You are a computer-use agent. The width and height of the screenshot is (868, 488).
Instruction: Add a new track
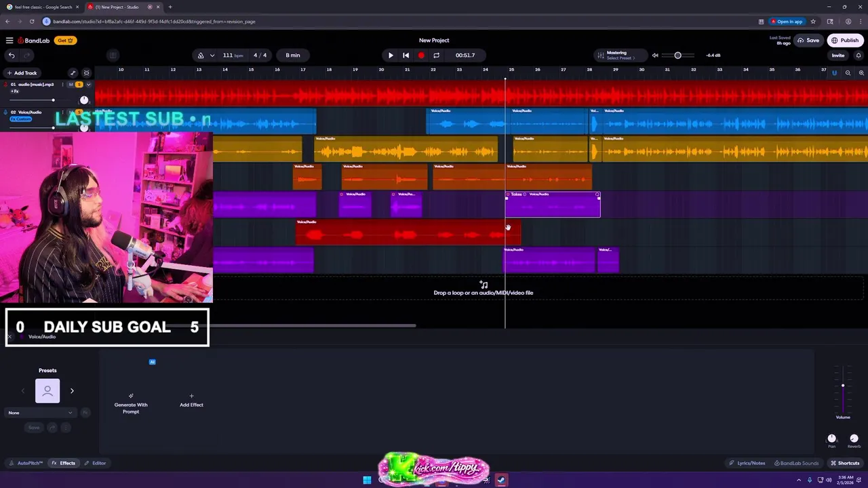[x=22, y=73]
